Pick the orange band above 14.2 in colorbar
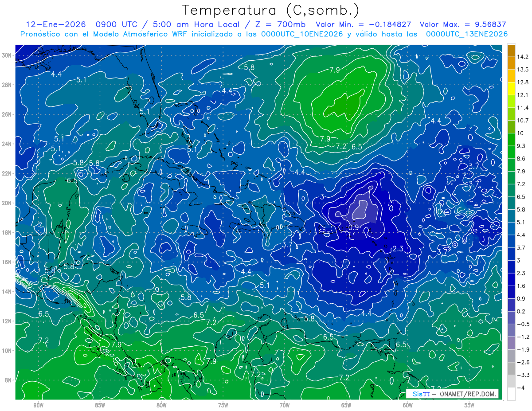 point(511,50)
